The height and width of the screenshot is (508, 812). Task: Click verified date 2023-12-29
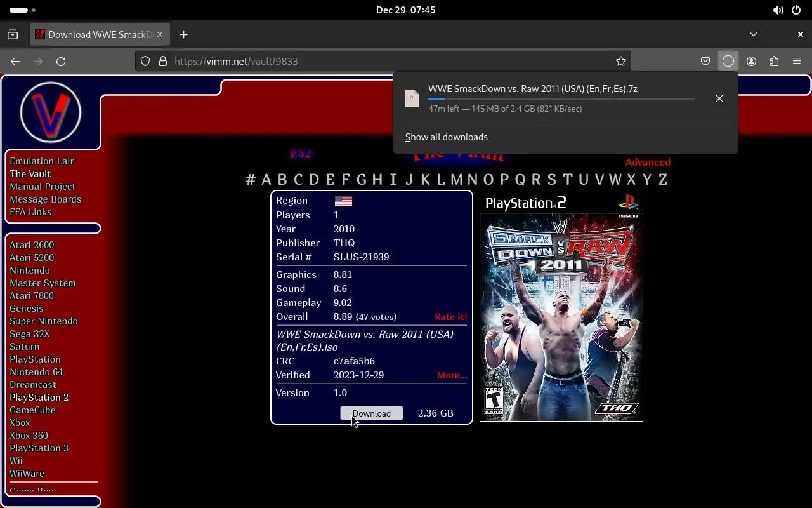[x=358, y=375]
